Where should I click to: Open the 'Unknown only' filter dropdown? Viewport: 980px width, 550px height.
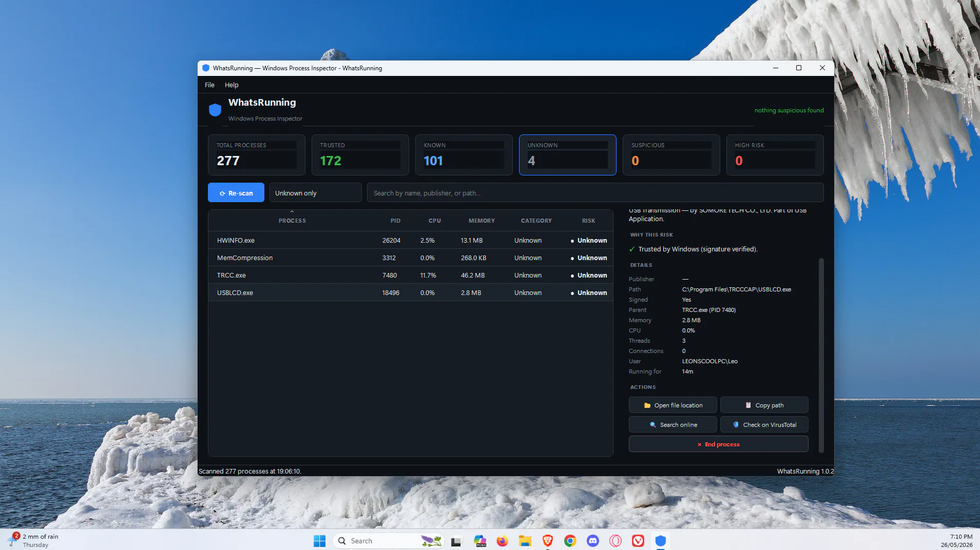(x=316, y=193)
